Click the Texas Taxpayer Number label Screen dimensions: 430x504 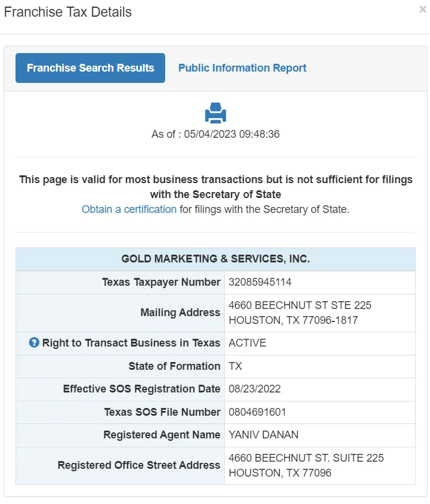pyautogui.click(x=161, y=282)
